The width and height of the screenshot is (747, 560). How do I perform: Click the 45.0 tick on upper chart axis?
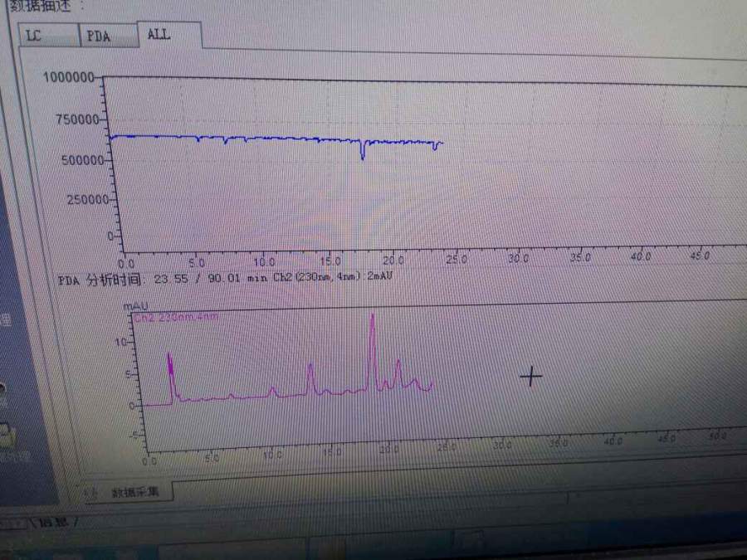[700, 256]
